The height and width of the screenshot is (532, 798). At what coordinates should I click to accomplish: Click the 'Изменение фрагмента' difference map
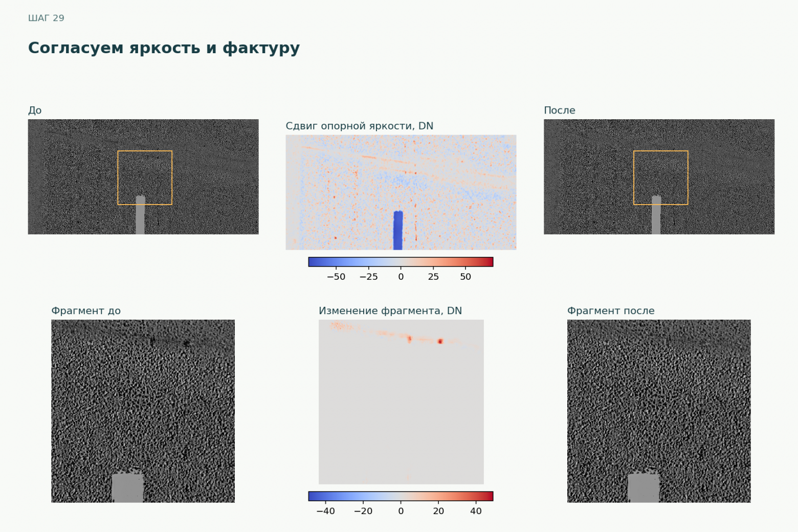(401, 402)
